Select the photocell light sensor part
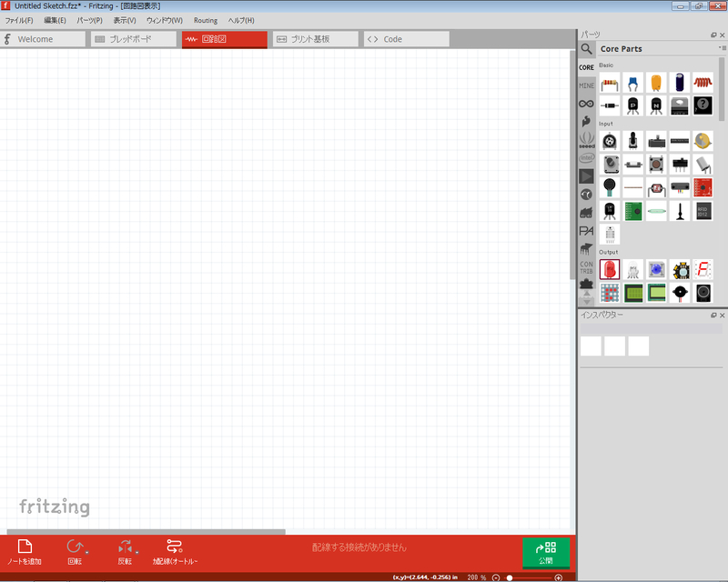Viewport: 728px width, 582px height. click(656, 187)
